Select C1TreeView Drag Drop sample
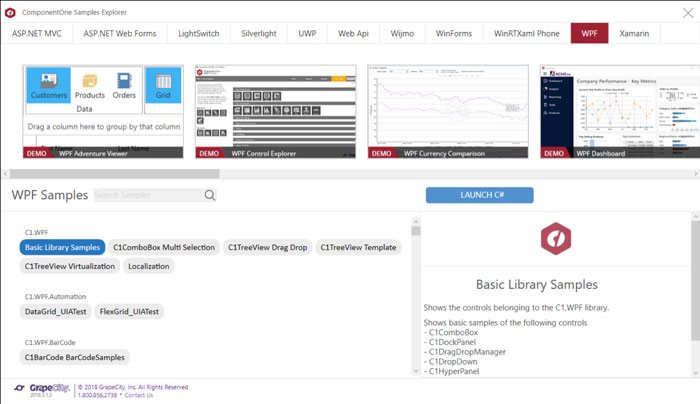700x404 pixels. pyautogui.click(x=268, y=247)
